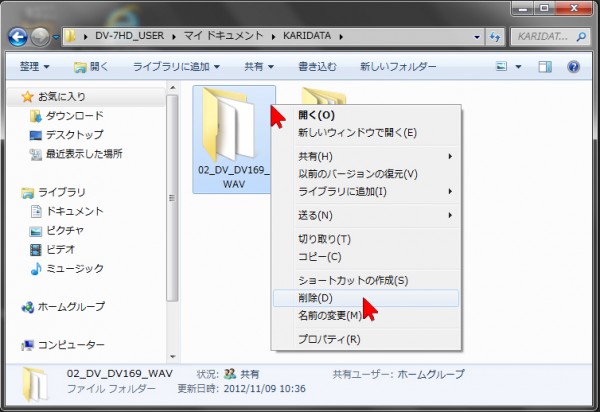Open the ピクチャ library

click(x=65, y=230)
